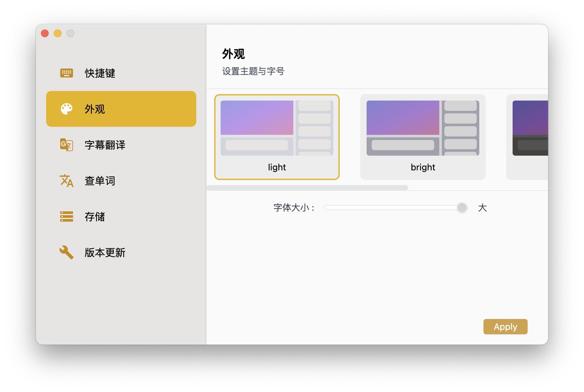Choose the light theme preview image
Viewport: 584px width, 392px height.
(277, 128)
